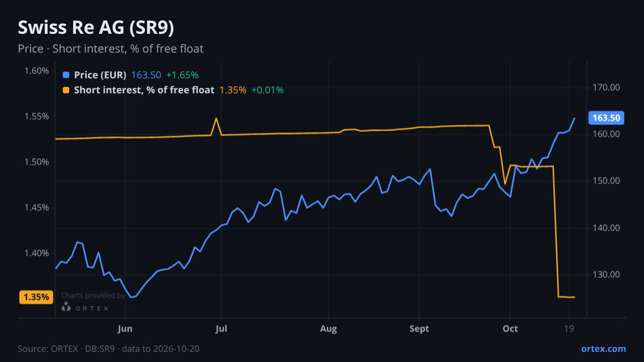Click the orange Short interest legend swatch
The image size is (644, 362).
66,90
